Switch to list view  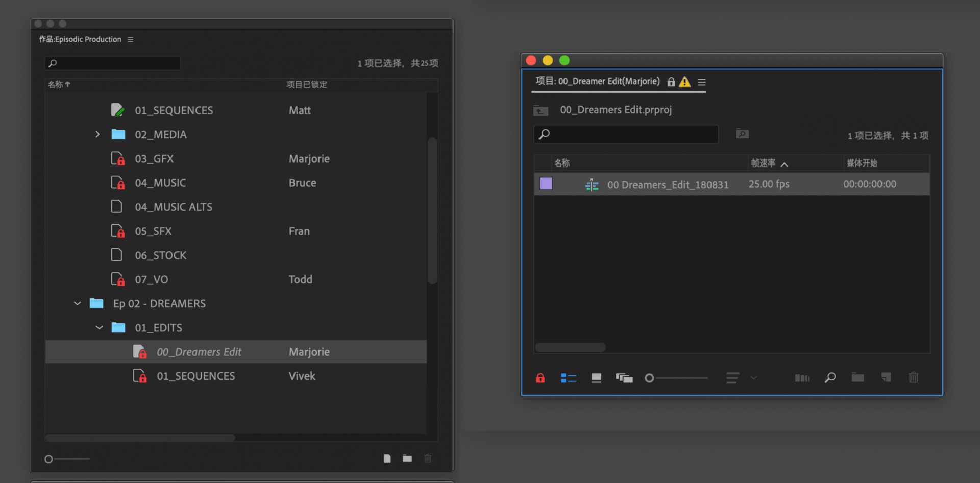click(x=569, y=378)
